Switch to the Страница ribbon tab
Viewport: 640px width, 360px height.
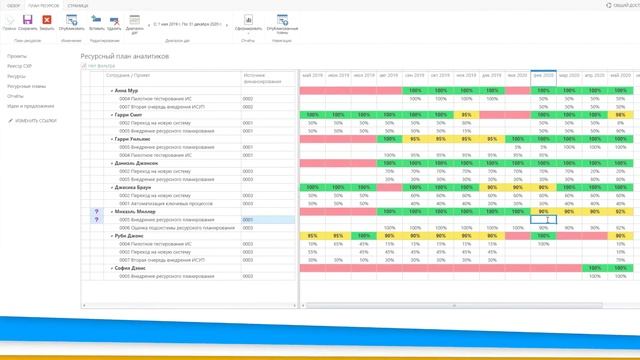(x=78, y=6)
